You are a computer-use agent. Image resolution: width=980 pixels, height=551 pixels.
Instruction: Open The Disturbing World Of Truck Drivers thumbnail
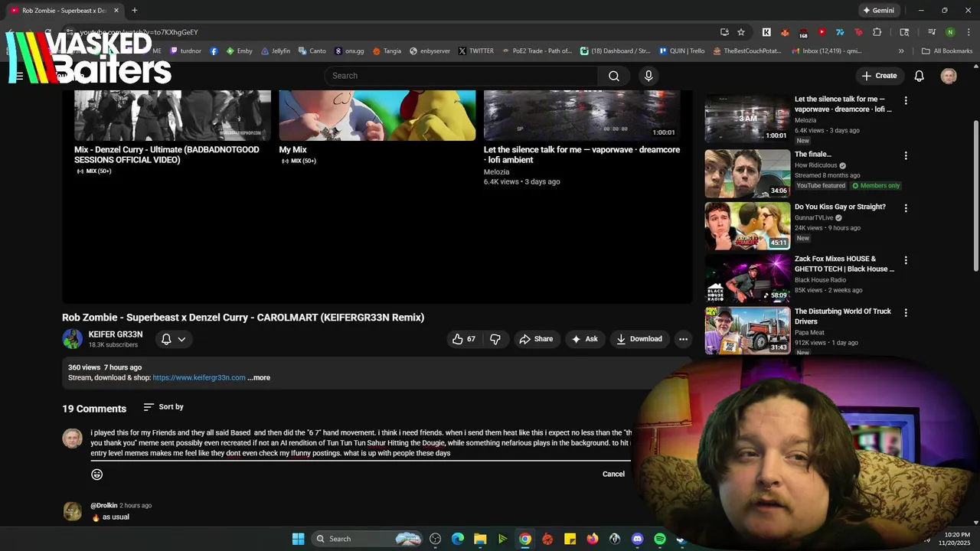[x=747, y=331]
